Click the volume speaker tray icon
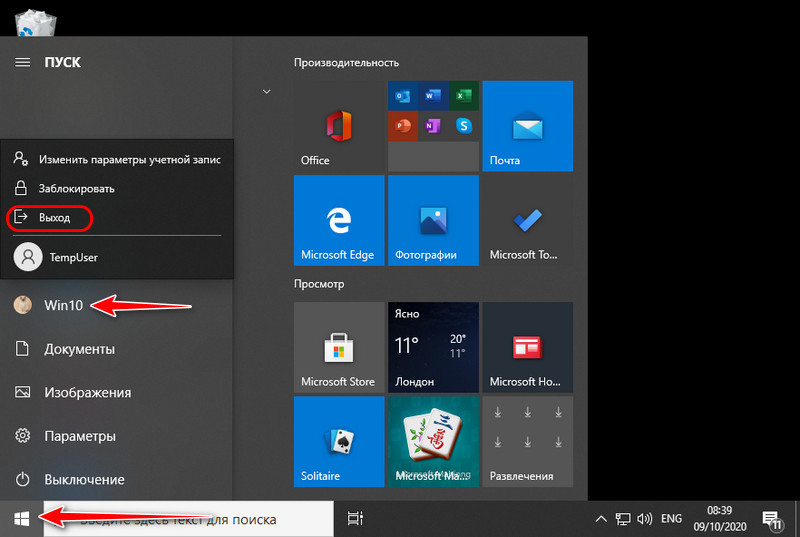The width and height of the screenshot is (800, 537). [x=644, y=519]
